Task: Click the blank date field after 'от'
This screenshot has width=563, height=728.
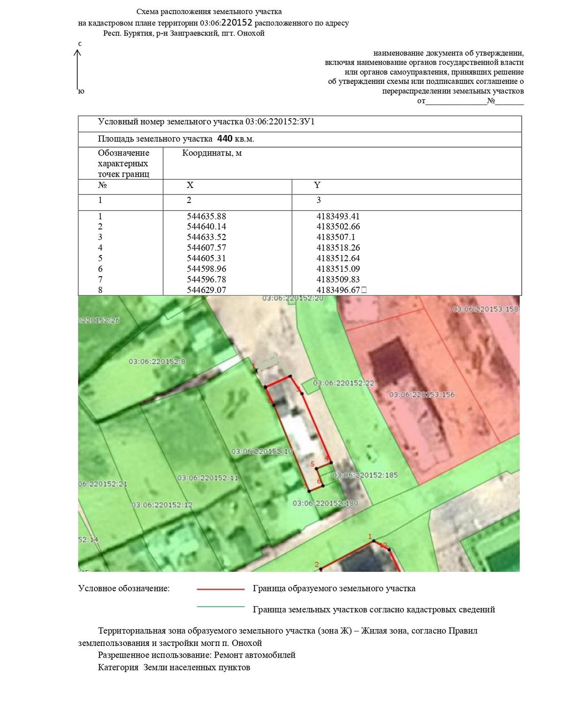Action: click(x=456, y=101)
